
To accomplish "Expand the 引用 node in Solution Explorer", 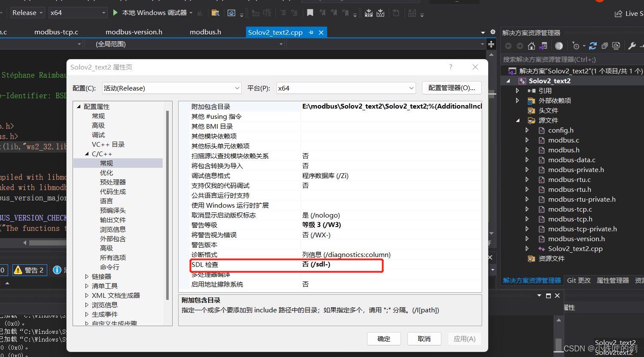I will [x=518, y=90].
